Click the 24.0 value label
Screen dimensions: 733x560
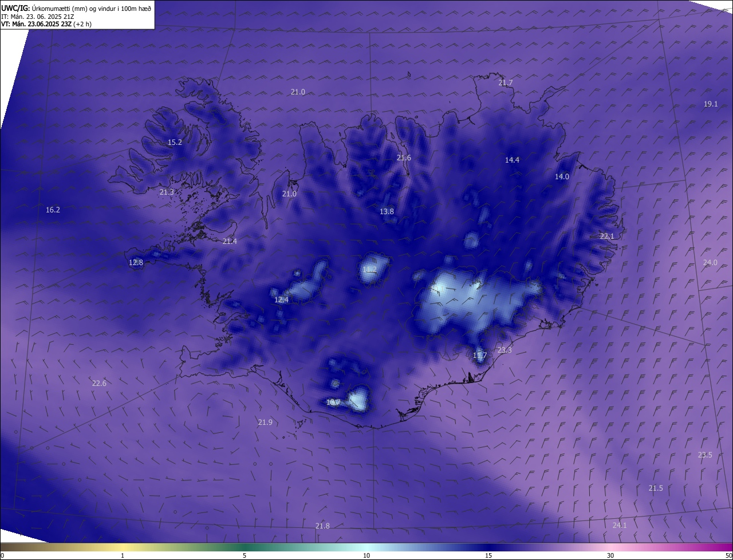pyautogui.click(x=710, y=263)
